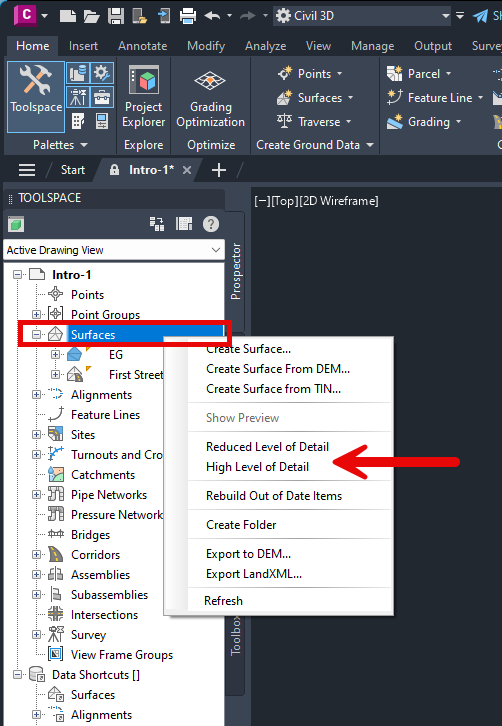Toggle the Toolbox icon in Palettes panel
502x726 pixels.
(x=101, y=98)
